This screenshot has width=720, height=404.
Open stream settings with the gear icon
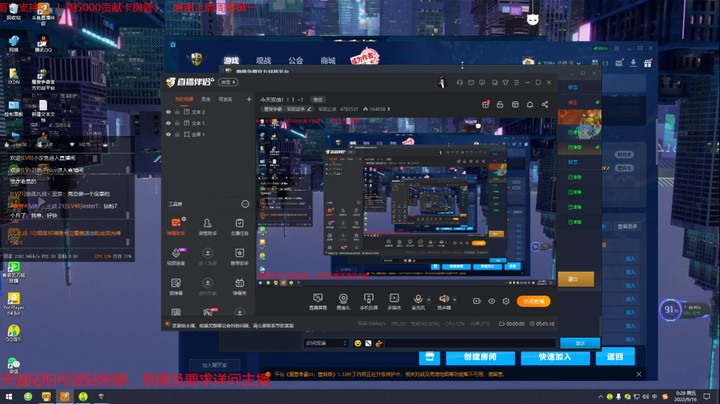coord(506,301)
